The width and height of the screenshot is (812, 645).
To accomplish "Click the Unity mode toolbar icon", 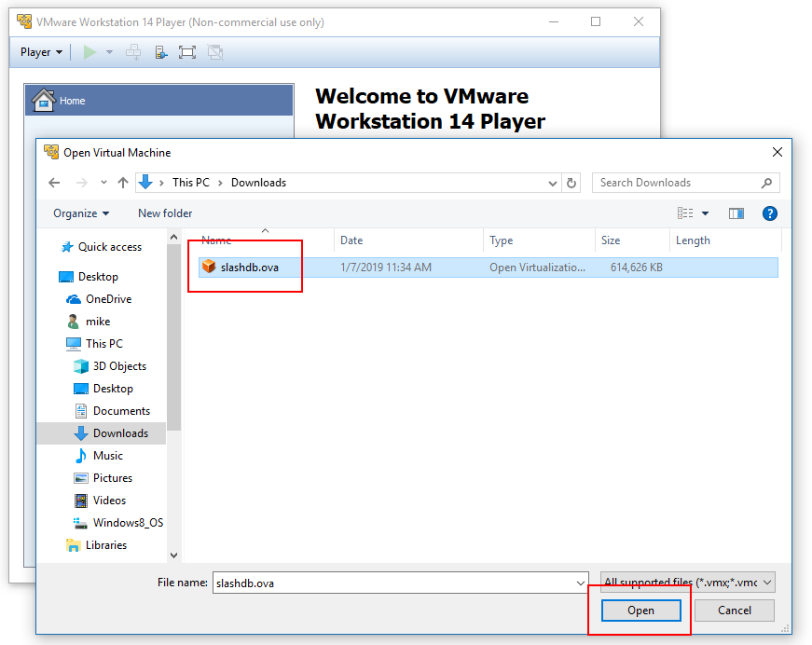I will click(215, 52).
